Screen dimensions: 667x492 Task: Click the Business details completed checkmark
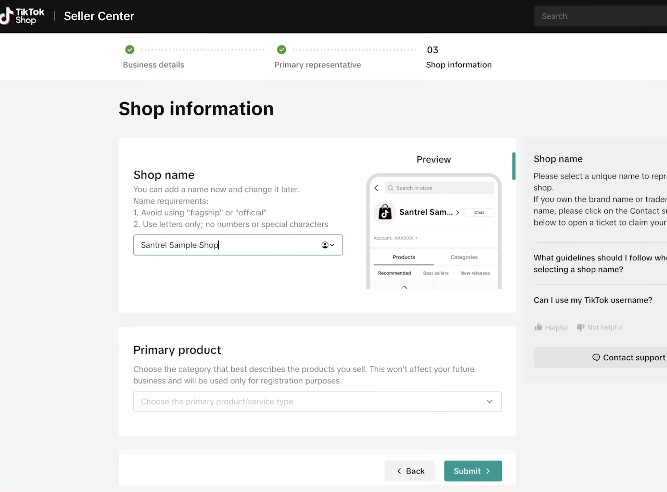tap(130, 49)
